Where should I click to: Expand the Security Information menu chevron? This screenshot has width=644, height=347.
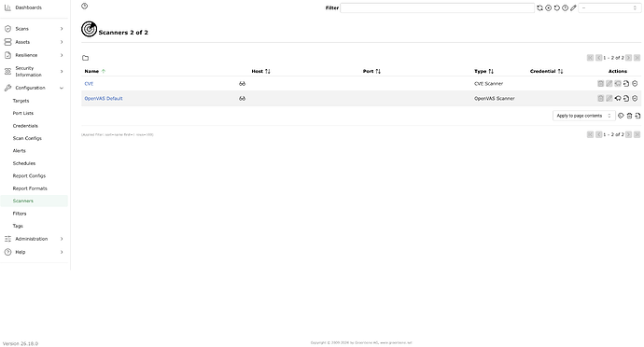click(62, 72)
